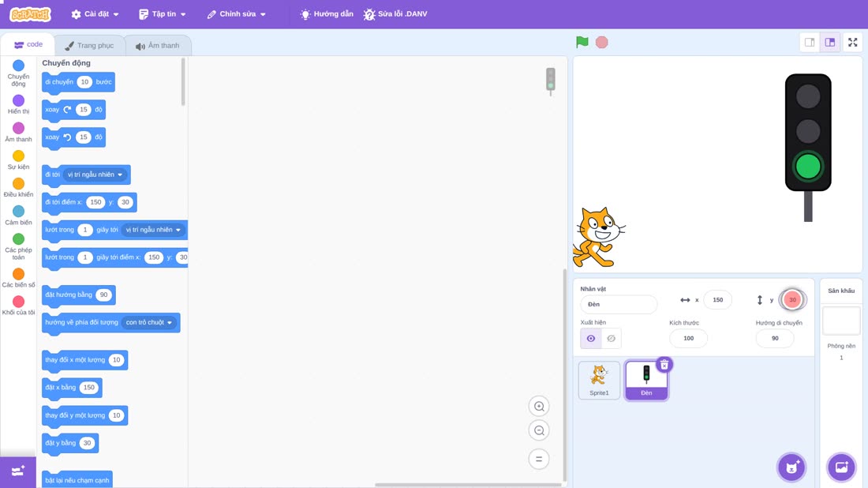Viewport: 868px width, 488px height.
Task: Select Các biến số variables category
Action: coord(18,278)
